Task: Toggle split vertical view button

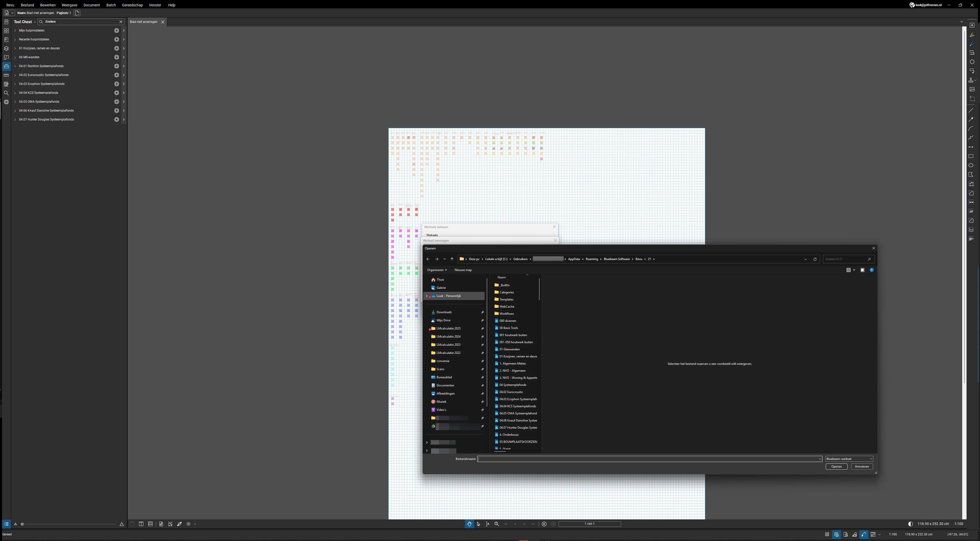Action: pyautogui.click(x=141, y=524)
